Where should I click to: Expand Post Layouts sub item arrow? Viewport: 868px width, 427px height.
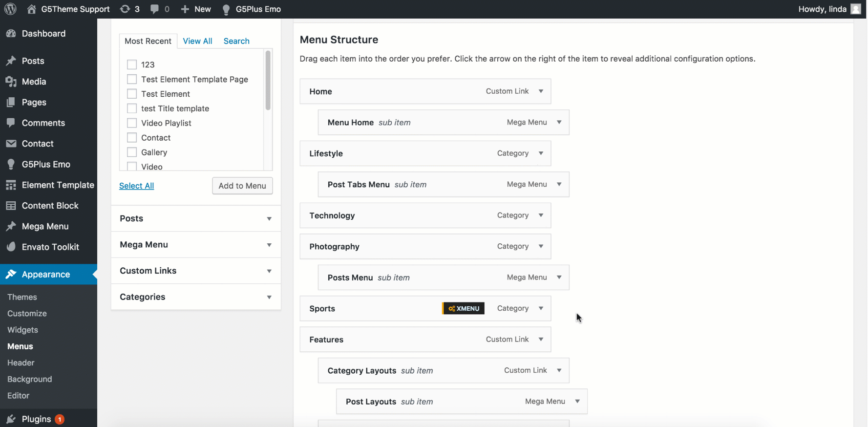(x=577, y=402)
